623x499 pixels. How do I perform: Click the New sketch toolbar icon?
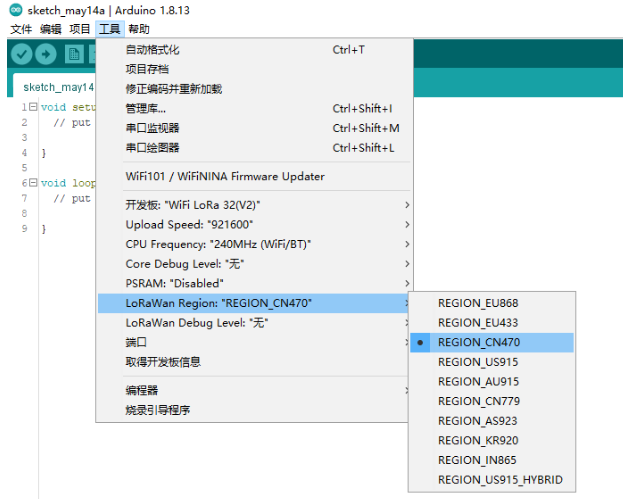(74, 54)
